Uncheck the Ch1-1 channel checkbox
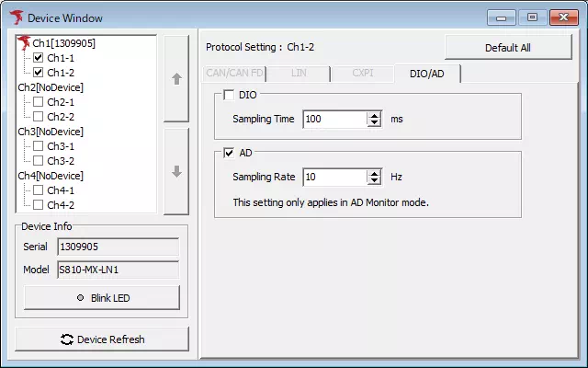Image resolution: width=588 pixels, height=368 pixels. click(x=39, y=58)
